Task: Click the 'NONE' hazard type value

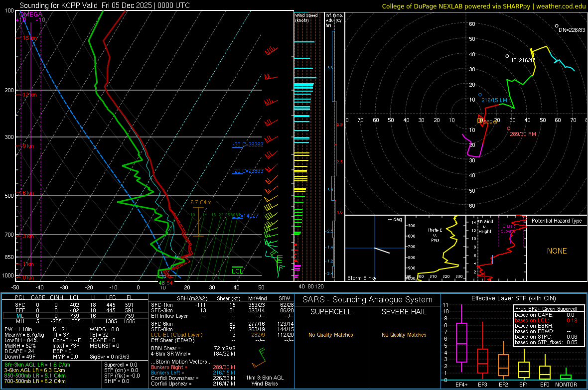Action: point(557,251)
